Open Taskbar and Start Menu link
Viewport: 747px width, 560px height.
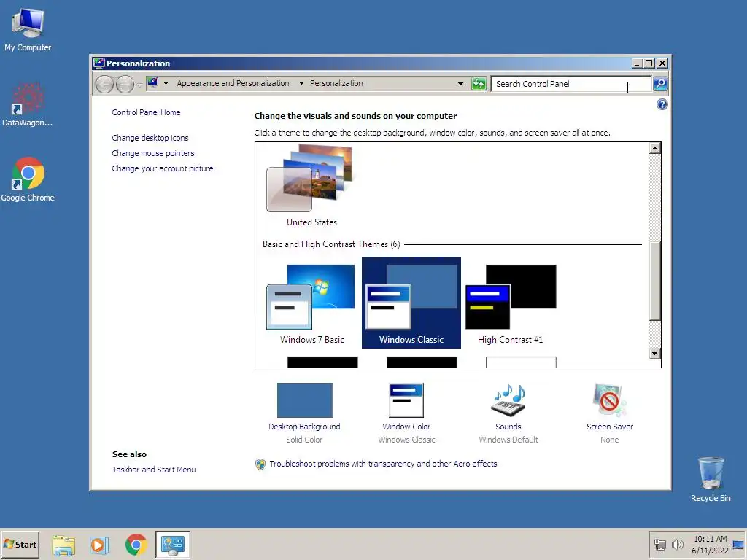point(154,470)
